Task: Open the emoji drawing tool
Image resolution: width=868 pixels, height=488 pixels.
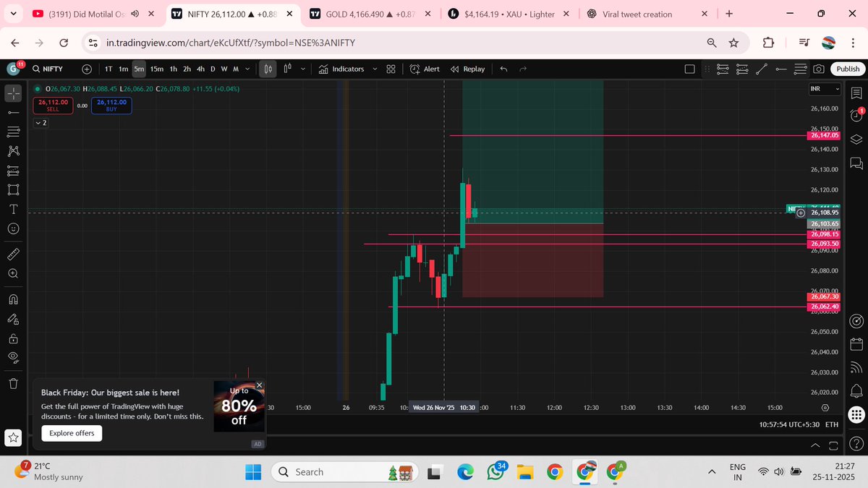Action: [13, 228]
